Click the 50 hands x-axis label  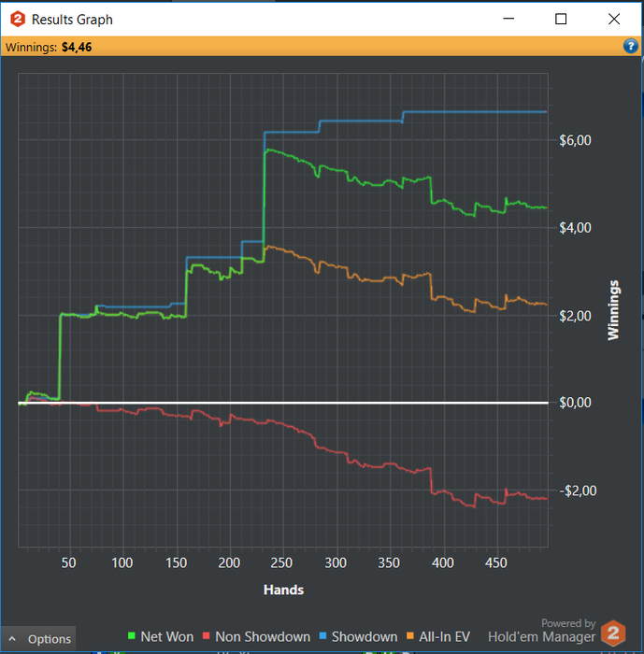(69, 563)
